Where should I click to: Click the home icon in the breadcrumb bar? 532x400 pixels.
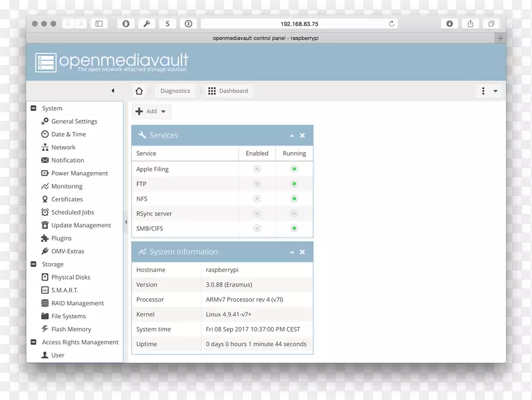pos(139,91)
